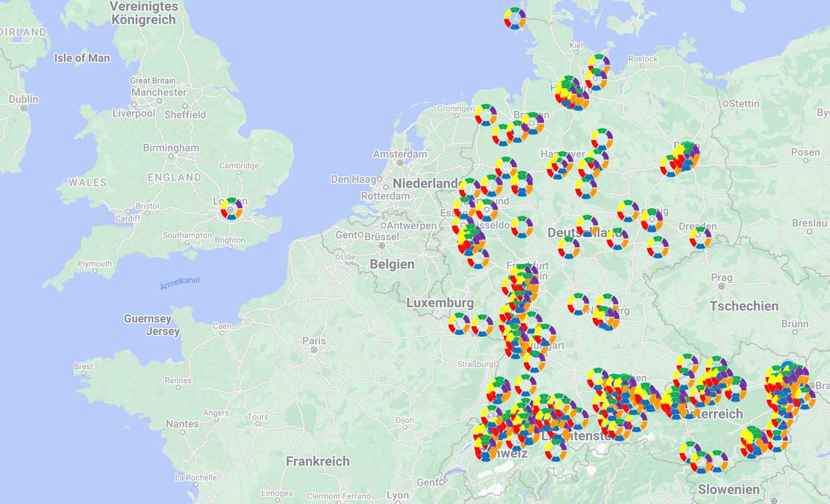
Task: Select the Brest city label
Action: pyautogui.click(x=83, y=366)
